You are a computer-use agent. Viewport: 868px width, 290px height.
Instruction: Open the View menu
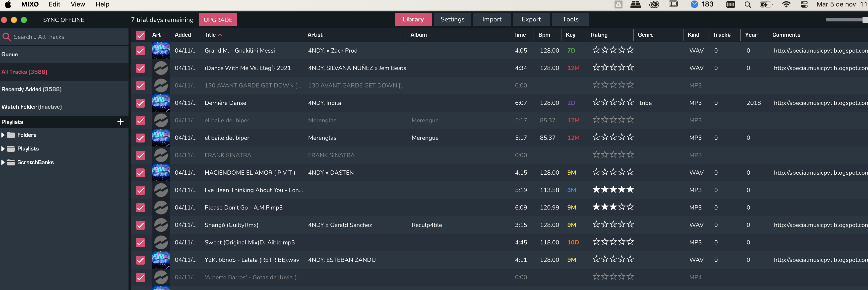(x=78, y=4)
